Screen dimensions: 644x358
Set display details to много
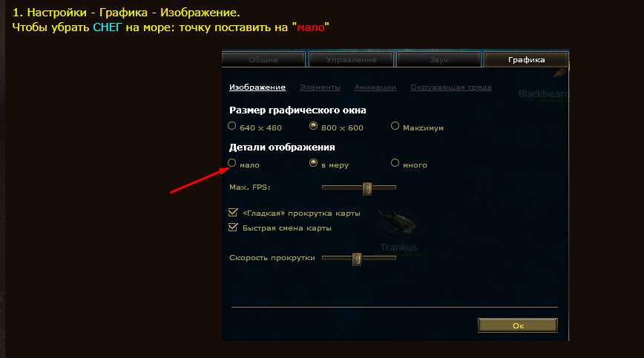click(x=395, y=163)
